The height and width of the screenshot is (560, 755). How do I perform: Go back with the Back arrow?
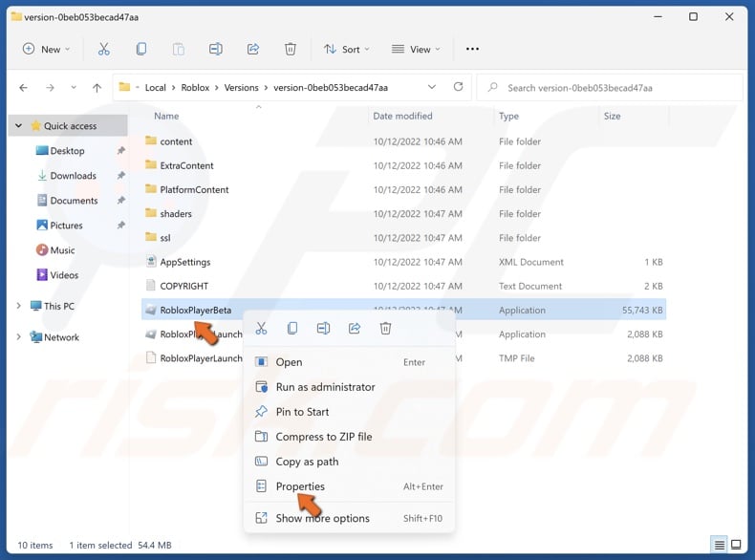[23, 88]
